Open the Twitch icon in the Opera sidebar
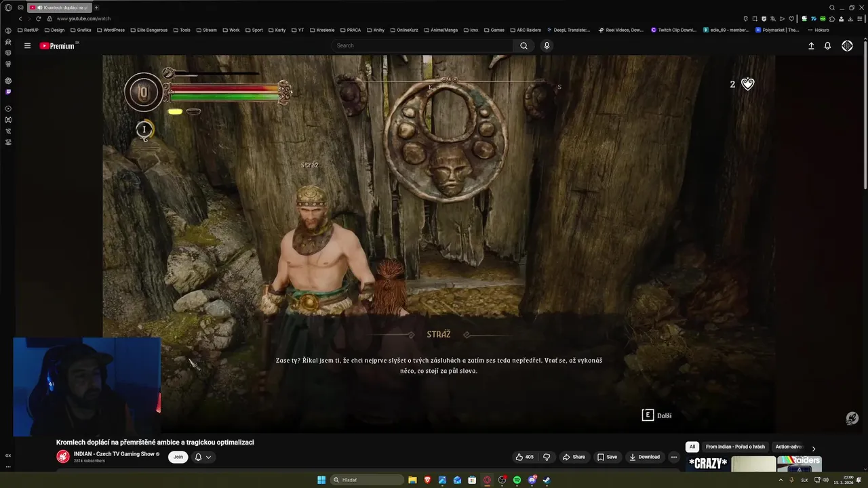Image resolution: width=868 pixels, height=488 pixels. tap(8, 91)
